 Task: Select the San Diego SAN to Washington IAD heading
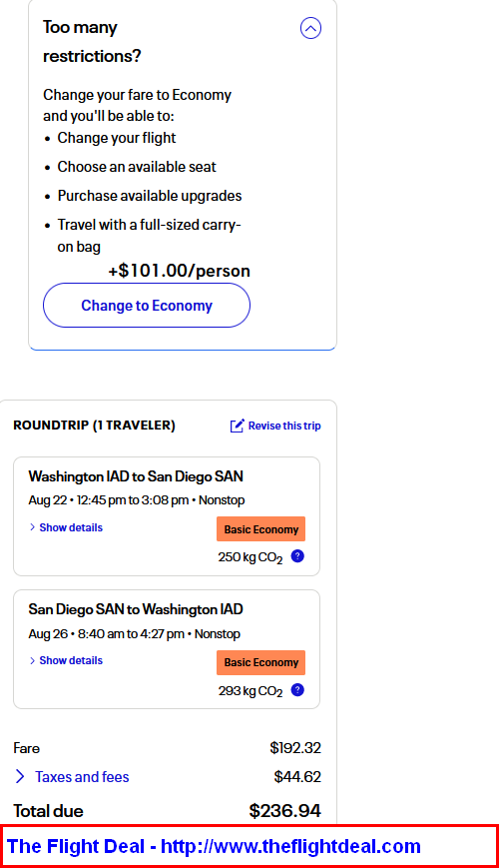pos(136,609)
